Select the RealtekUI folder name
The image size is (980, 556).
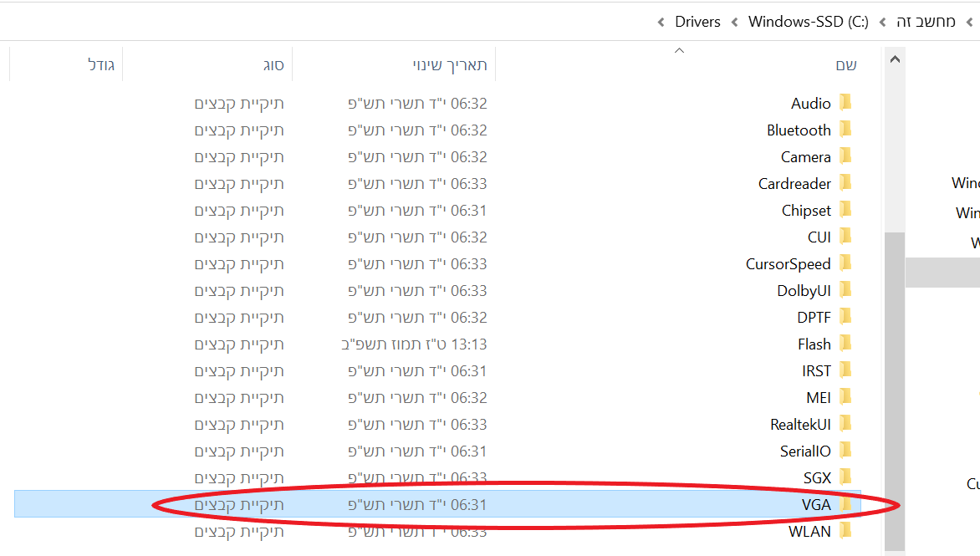[x=800, y=424]
